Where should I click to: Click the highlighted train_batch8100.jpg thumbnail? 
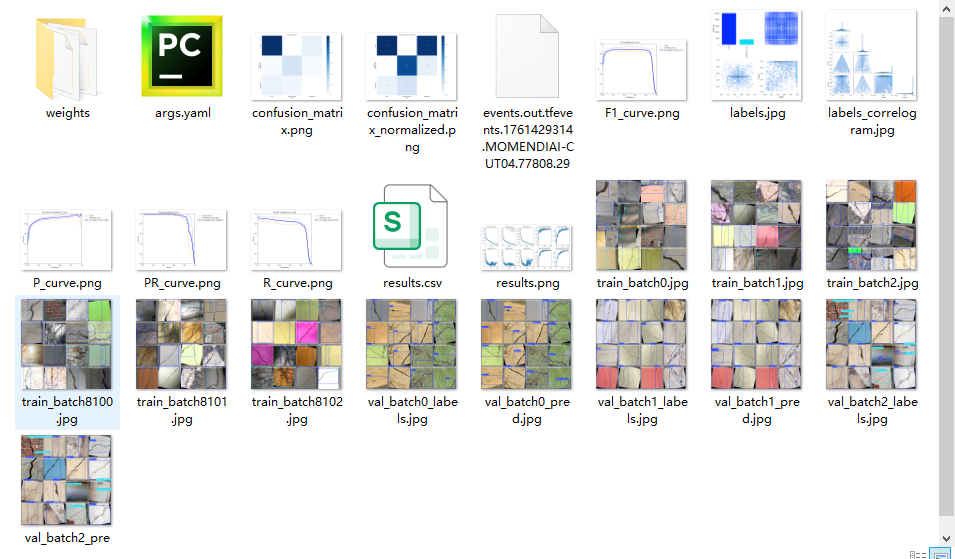(66, 344)
